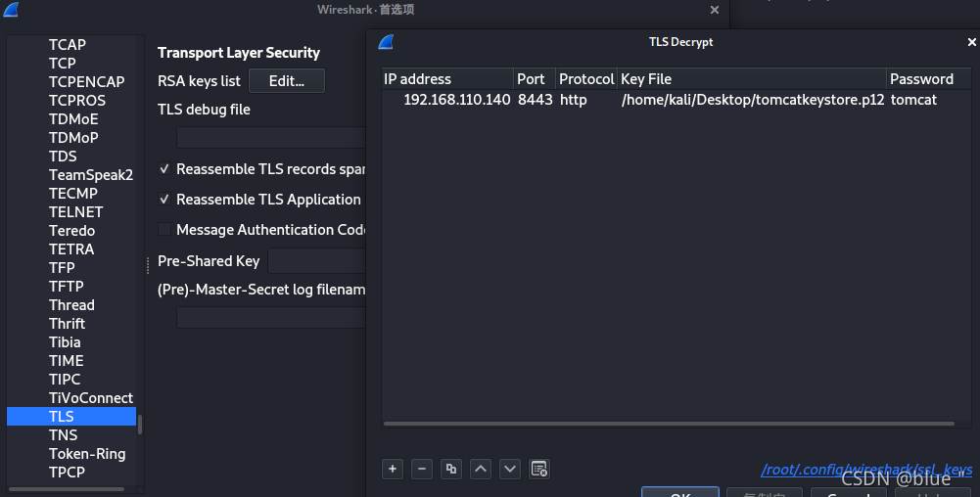Image resolution: width=980 pixels, height=497 pixels.
Task: Click the preferences pane splitter handle
Action: point(148,265)
